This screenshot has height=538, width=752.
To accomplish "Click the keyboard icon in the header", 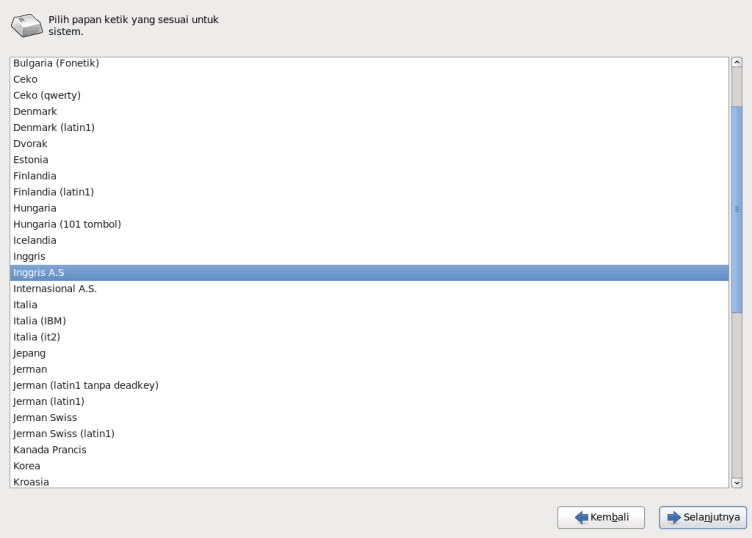I will coord(27,24).
